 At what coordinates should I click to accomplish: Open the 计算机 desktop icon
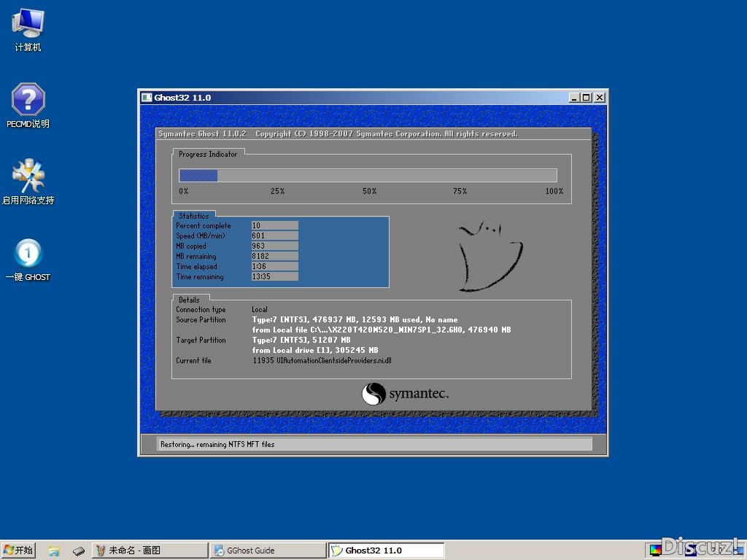point(28,30)
